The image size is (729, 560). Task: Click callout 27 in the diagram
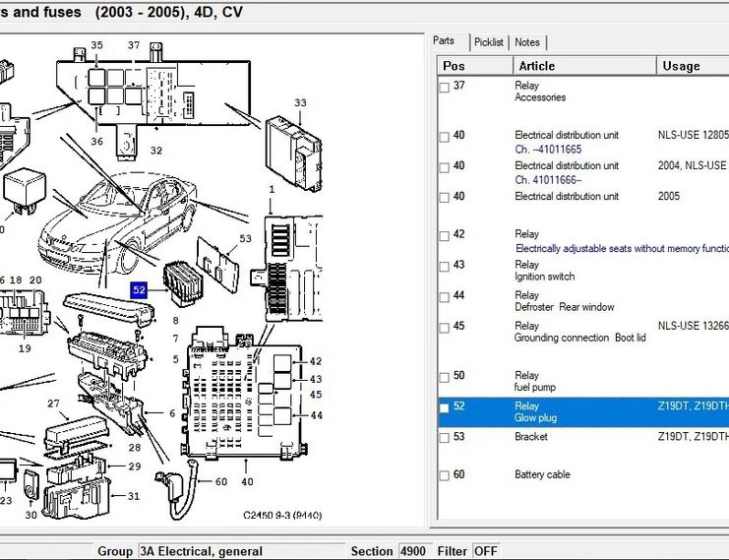coord(53,404)
